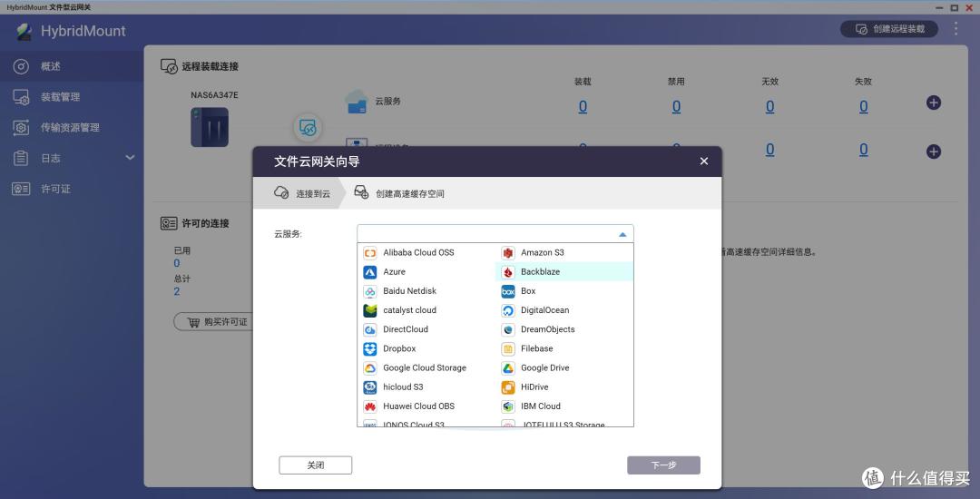
Task: Pick the Google Cloud Storage icon
Action: (x=370, y=368)
